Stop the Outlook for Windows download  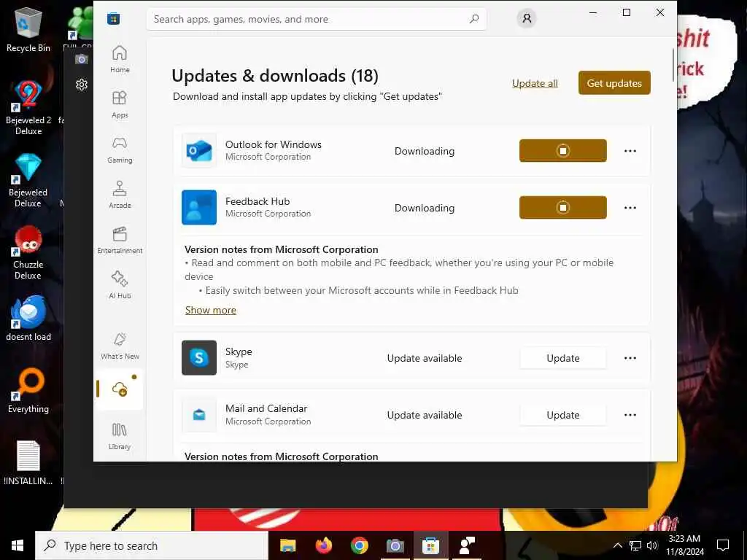[562, 150]
